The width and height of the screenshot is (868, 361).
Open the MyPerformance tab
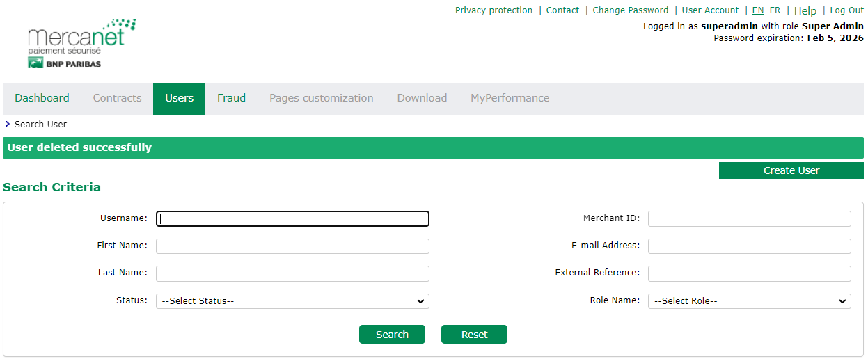510,98
